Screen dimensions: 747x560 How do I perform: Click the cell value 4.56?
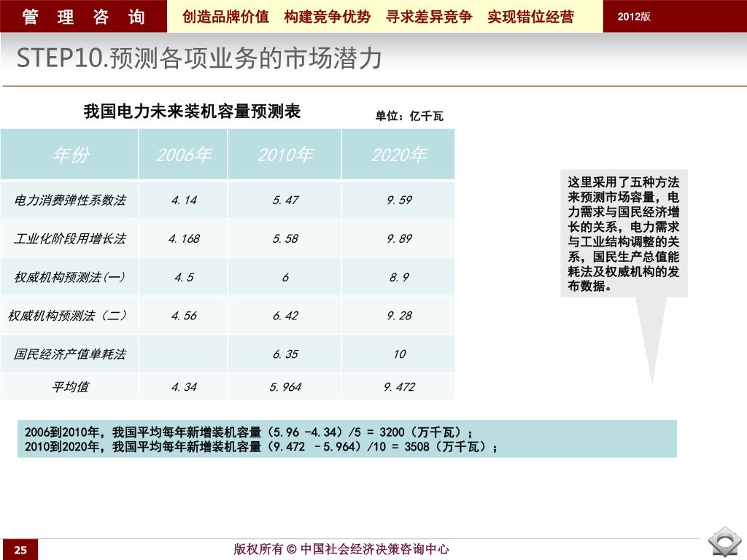pyautogui.click(x=184, y=316)
